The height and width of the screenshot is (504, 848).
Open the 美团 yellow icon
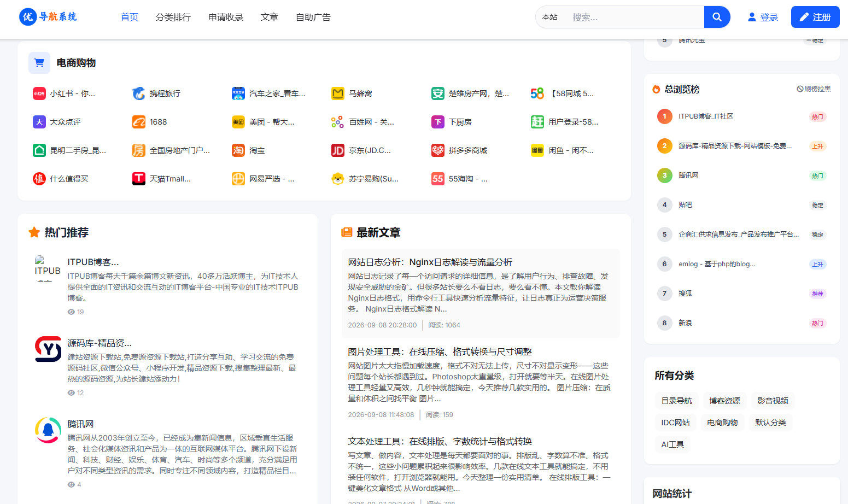[x=238, y=122]
